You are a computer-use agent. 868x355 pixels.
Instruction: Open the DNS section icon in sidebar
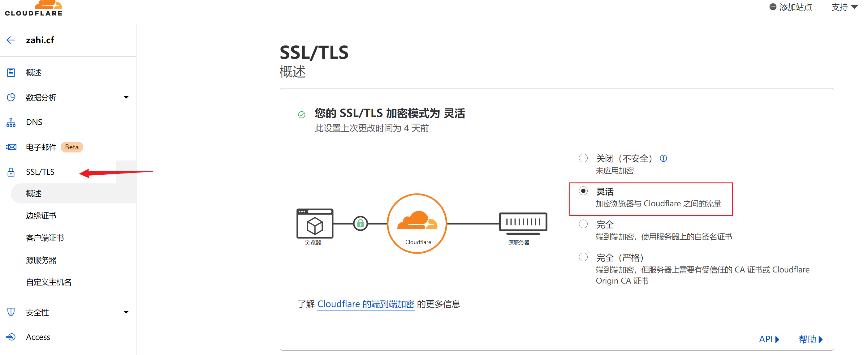point(11,122)
